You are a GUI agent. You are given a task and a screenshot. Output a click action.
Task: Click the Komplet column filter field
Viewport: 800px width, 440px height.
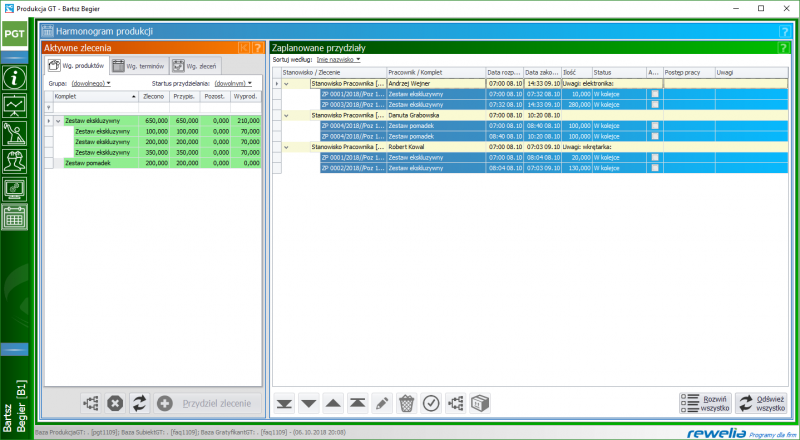[x=95, y=108]
